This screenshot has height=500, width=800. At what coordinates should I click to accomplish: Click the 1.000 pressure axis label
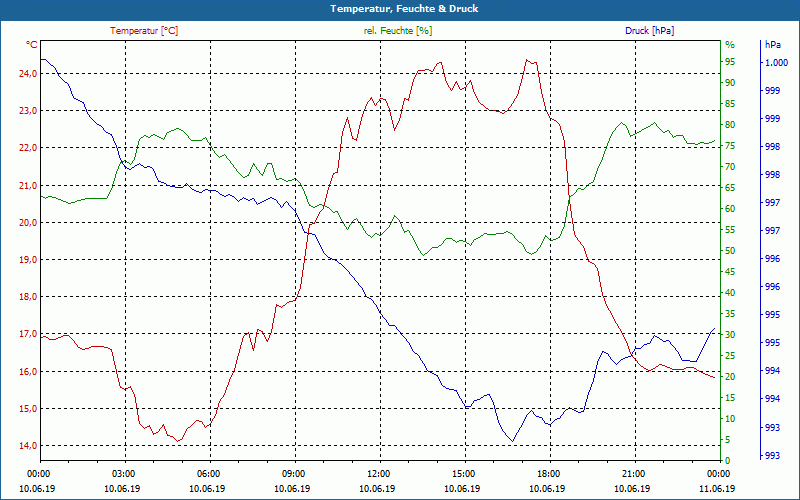pos(776,62)
